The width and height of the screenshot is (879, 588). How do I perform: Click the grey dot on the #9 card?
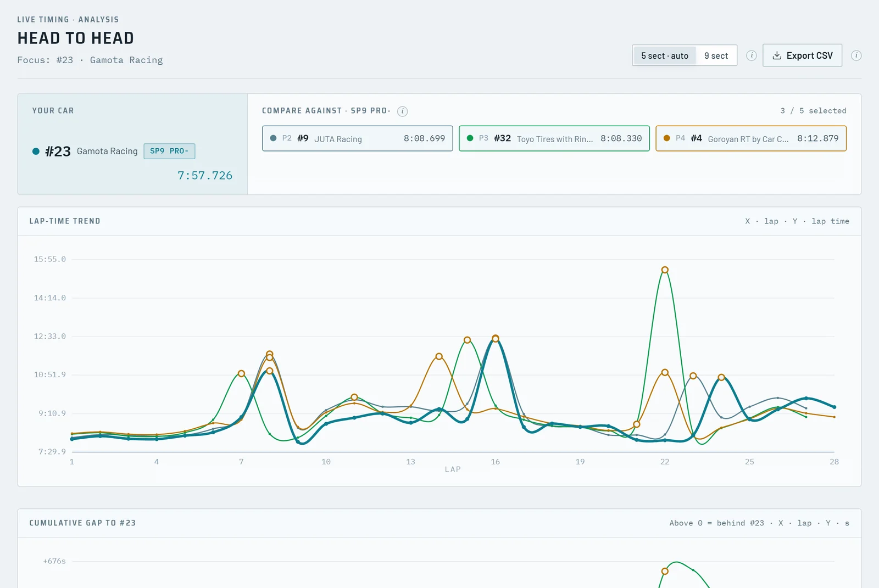tap(273, 138)
